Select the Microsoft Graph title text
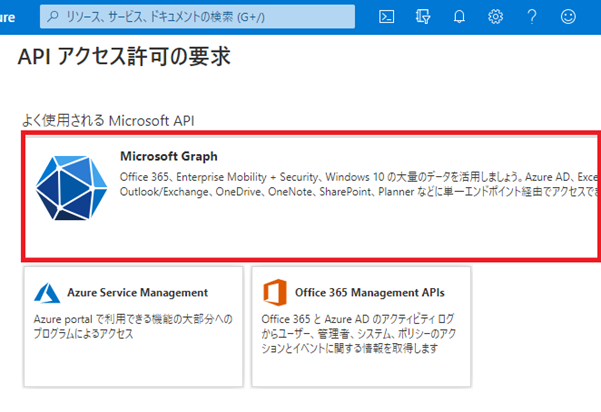The height and width of the screenshot is (412, 601). 168,156
